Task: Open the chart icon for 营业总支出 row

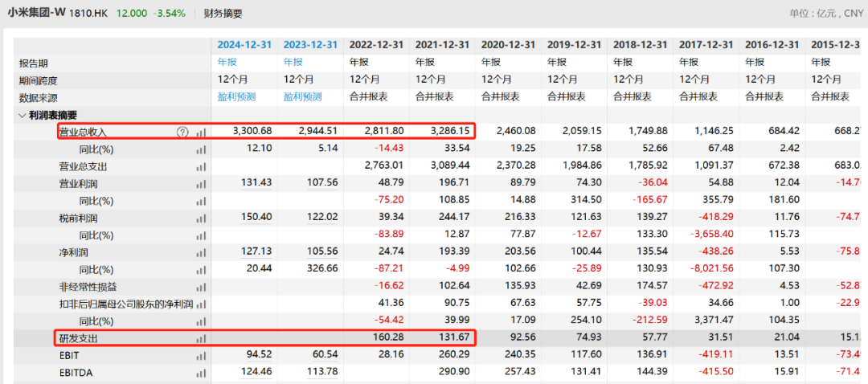Action: click(x=201, y=166)
